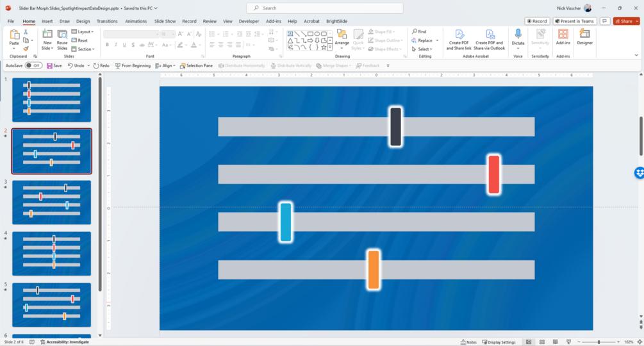Open the Undo history dropdown arrow
644x346 pixels.
point(88,65)
